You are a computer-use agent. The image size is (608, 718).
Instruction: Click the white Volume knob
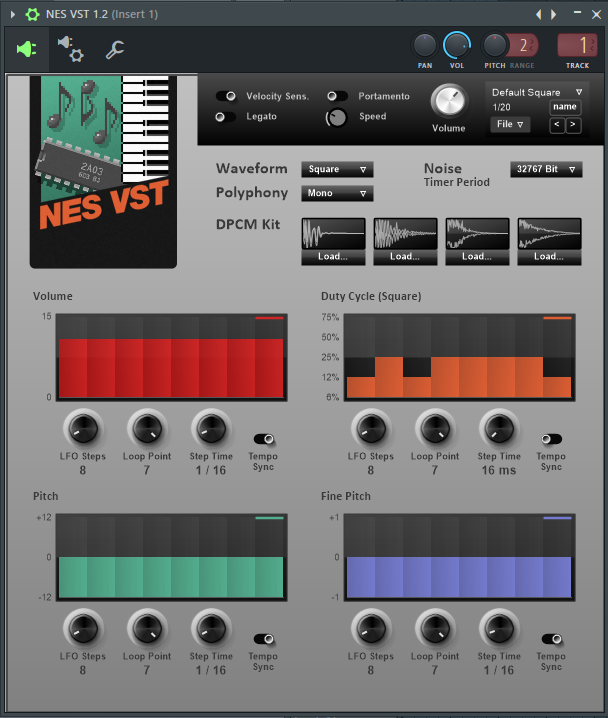pyautogui.click(x=449, y=101)
